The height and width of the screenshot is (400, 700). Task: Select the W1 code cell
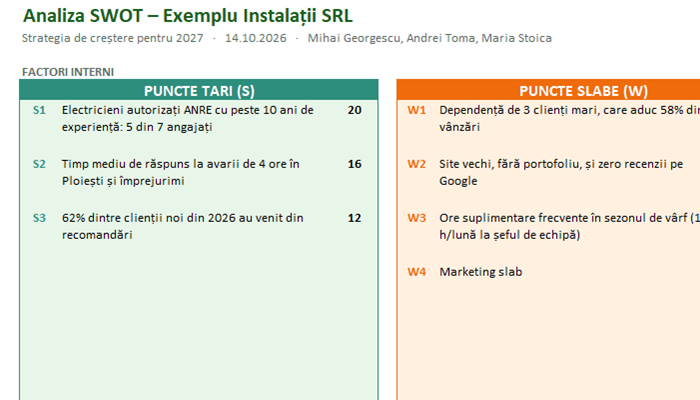(417, 110)
